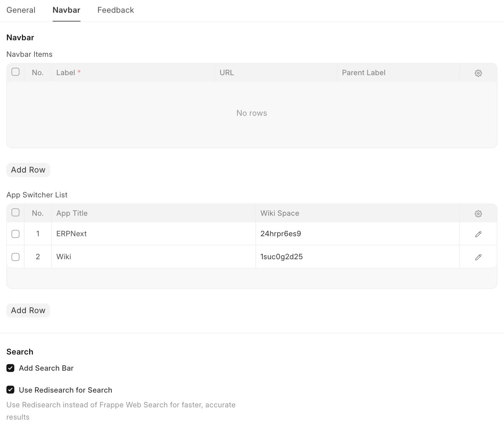Open App Switcher List settings gear
The height and width of the screenshot is (430, 504).
pos(478,214)
